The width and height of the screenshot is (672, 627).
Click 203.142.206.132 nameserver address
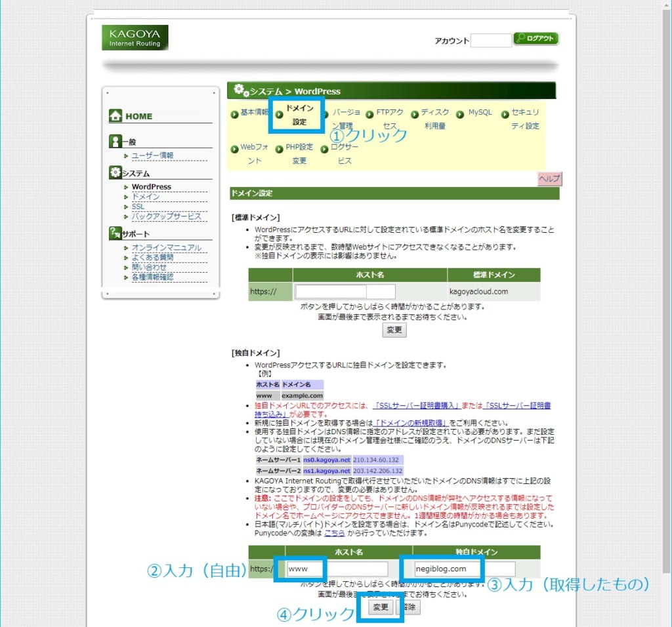(377, 471)
